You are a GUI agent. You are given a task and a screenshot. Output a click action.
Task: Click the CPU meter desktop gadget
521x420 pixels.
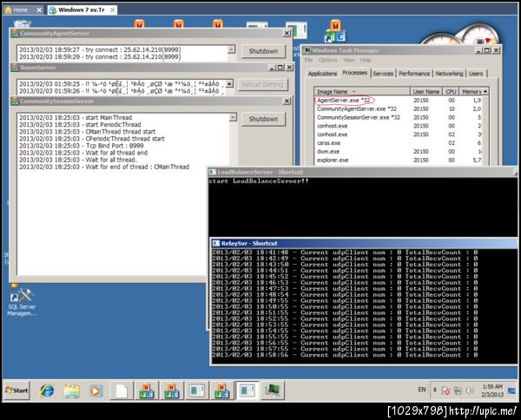click(x=462, y=33)
